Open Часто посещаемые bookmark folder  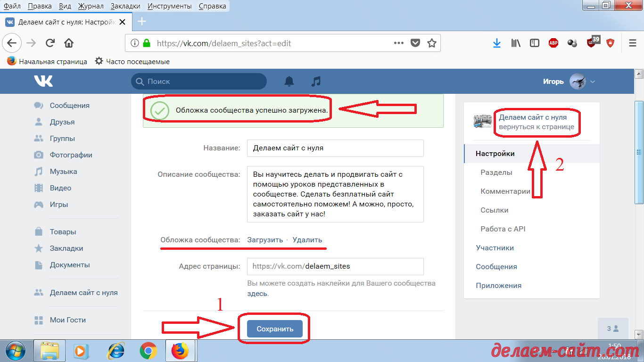pos(132,61)
